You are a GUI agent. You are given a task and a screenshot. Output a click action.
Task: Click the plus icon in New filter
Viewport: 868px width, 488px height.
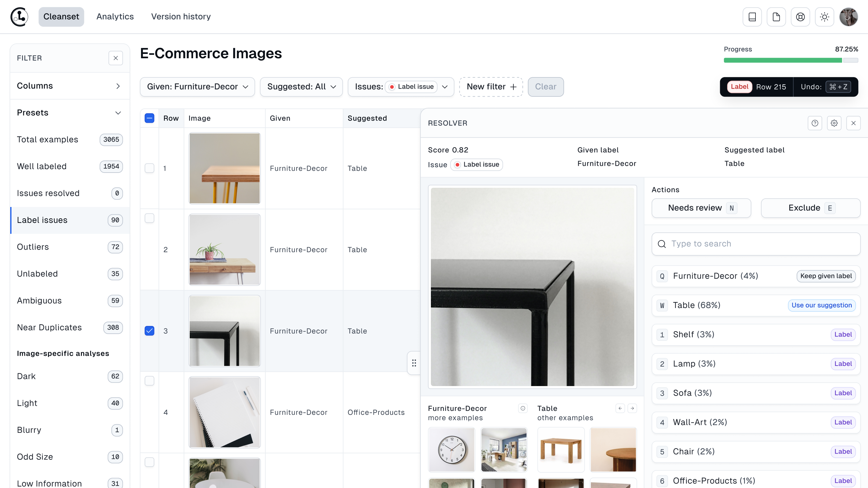click(x=514, y=87)
